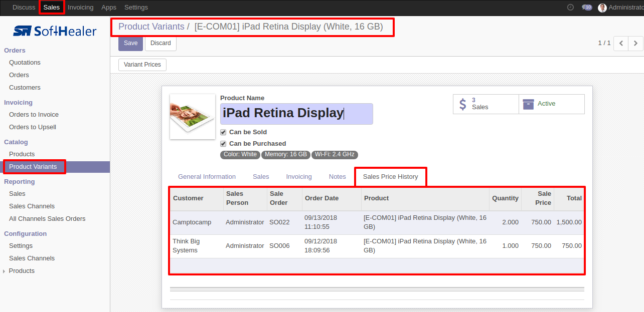The image size is (644, 312).
Task: Select the Sales Price History tab
Action: click(391, 177)
